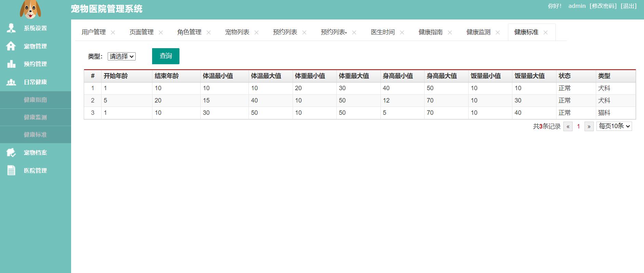
Task: Close the 健康指南 tab
Action: pyautogui.click(x=450, y=32)
